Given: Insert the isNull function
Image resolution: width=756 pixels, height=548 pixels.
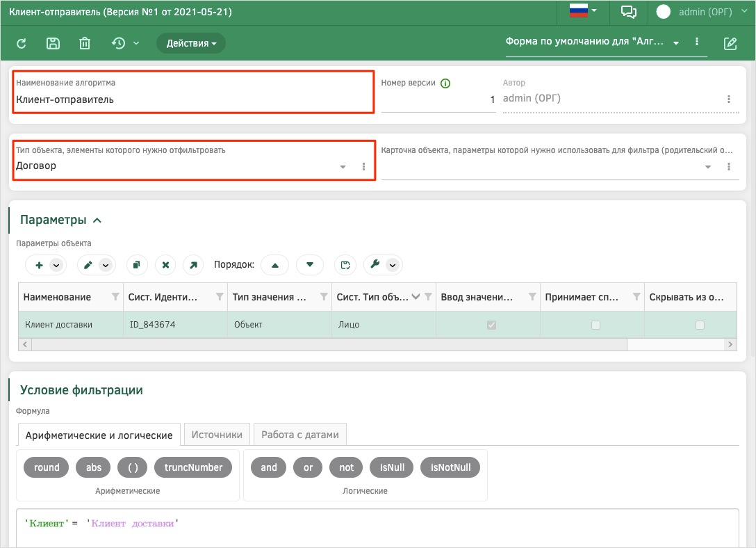Looking at the screenshot, I should (392, 467).
